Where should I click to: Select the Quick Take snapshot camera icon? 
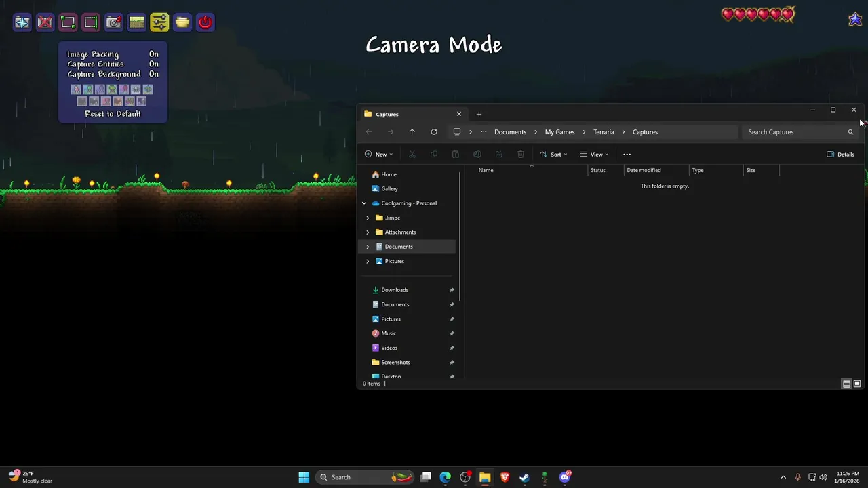[x=22, y=22]
